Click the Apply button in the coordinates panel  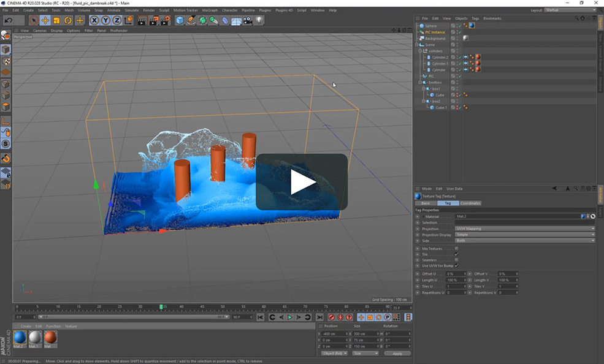[397, 354]
